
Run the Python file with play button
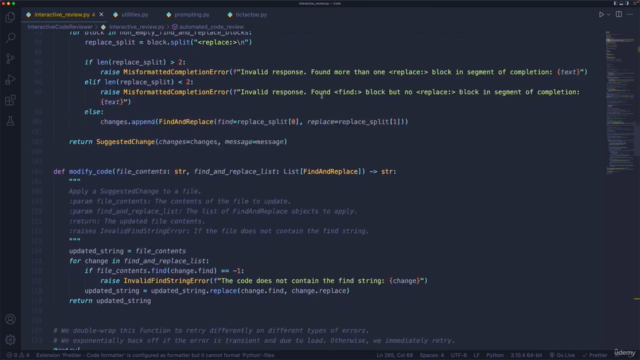pos(601,15)
